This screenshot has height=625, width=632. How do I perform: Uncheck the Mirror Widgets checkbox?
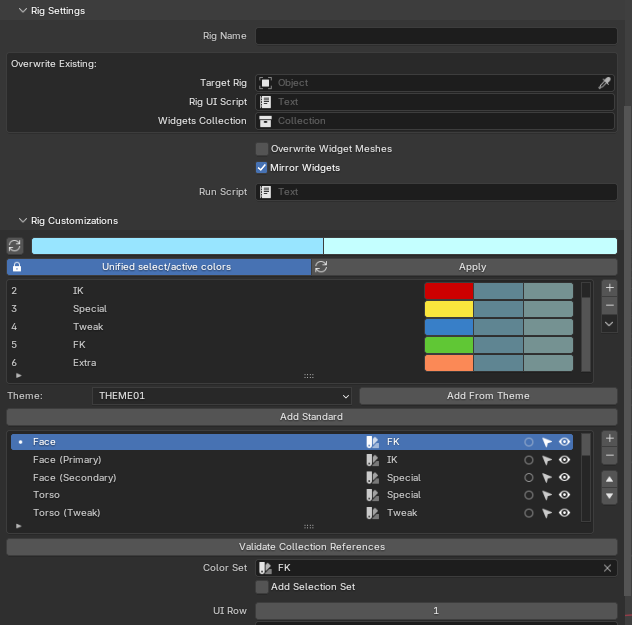coord(262,168)
